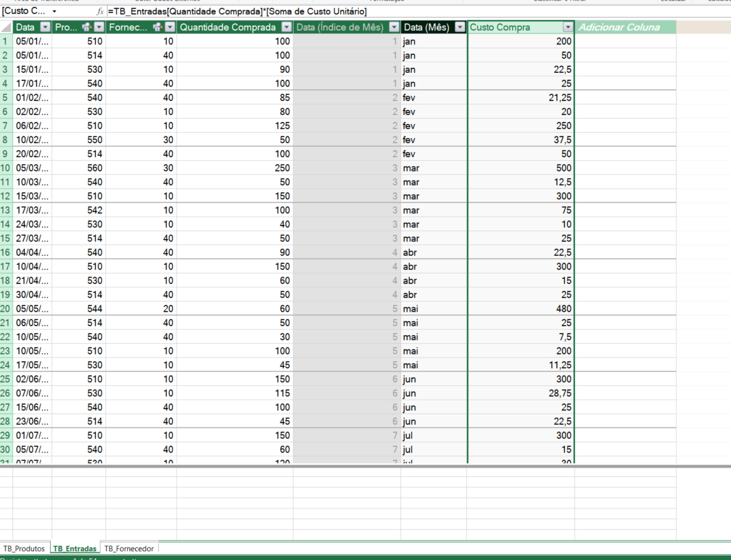The image size is (731, 560).
Task: Click date cell 15/01/... in row 3
Action: 32,70
